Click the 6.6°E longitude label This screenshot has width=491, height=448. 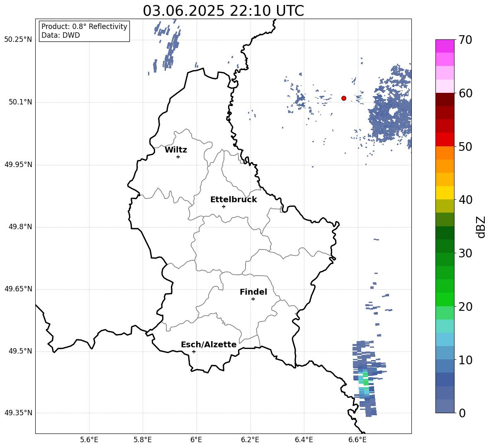(357, 440)
